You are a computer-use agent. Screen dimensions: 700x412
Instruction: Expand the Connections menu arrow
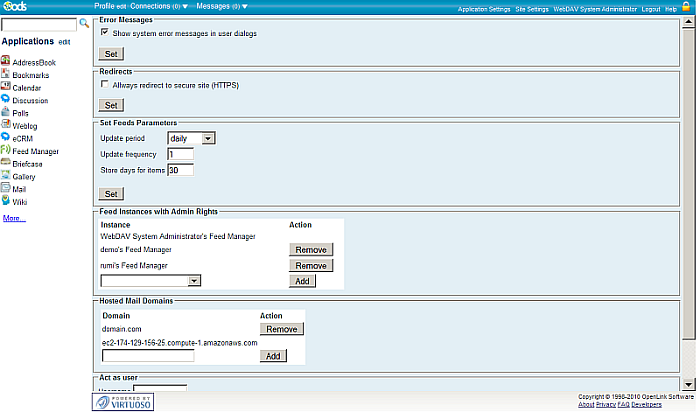click(185, 7)
